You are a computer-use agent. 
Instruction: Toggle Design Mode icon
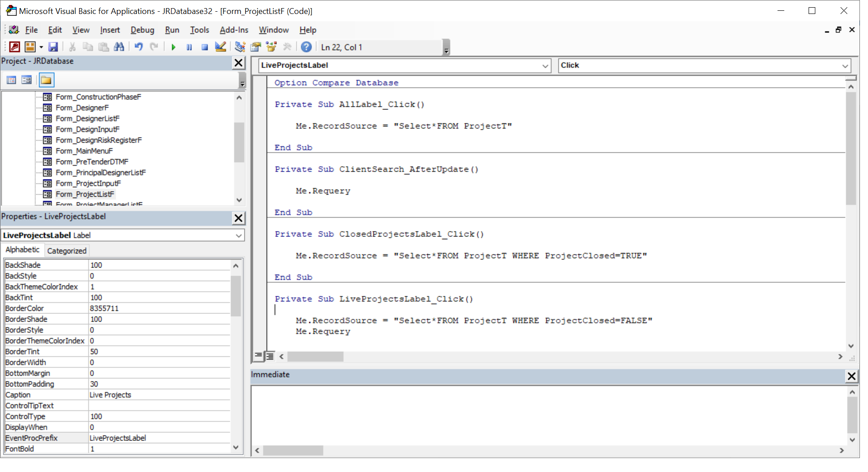(220, 47)
